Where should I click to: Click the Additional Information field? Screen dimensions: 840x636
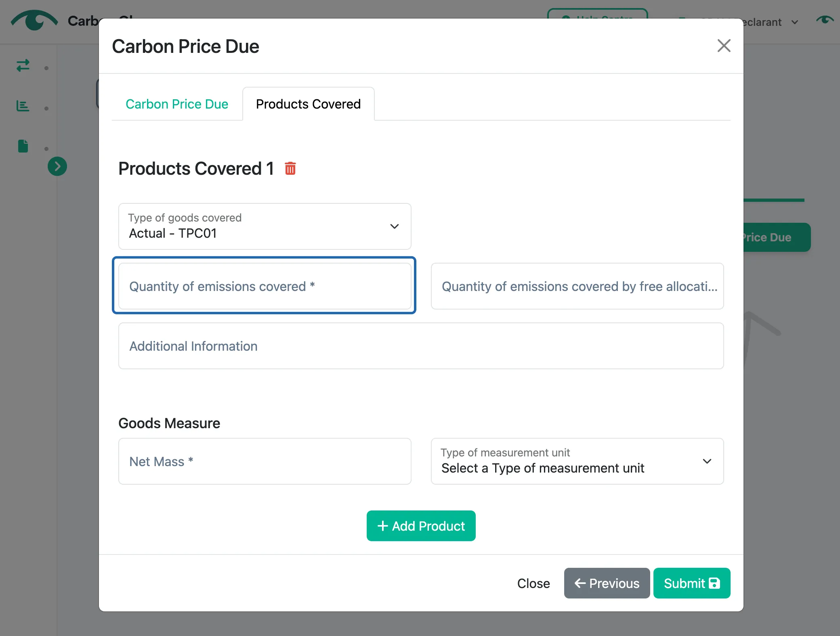[x=421, y=346]
